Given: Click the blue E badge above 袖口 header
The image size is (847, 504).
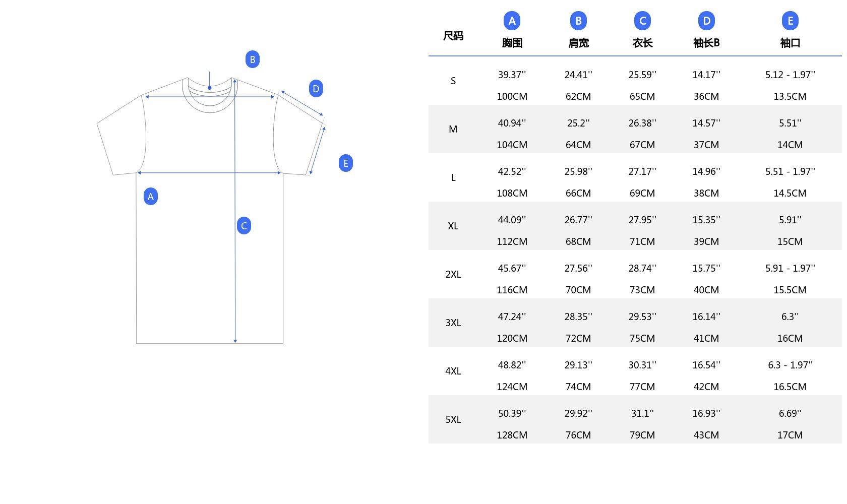Looking at the screenshot, I should (790, 21).
